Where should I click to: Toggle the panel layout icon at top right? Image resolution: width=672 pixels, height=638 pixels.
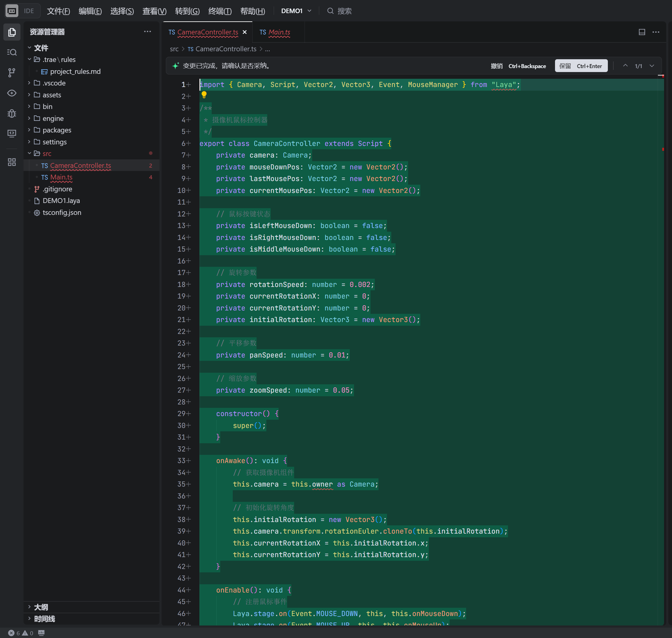tap(642, 32)
